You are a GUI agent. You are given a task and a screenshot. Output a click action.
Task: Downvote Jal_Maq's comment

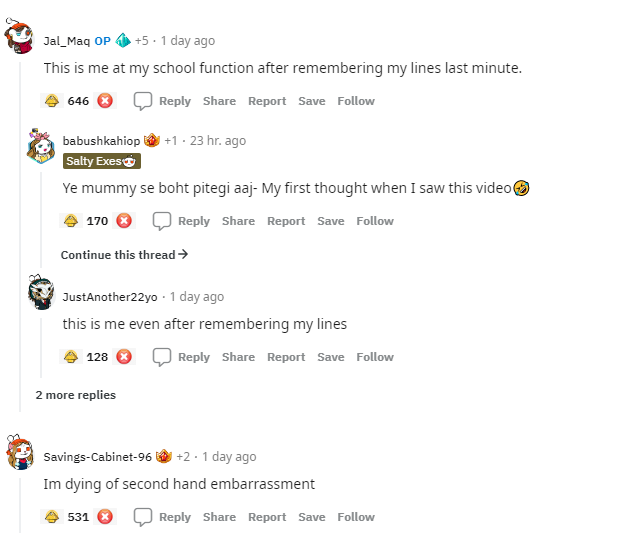coord(105,101)
